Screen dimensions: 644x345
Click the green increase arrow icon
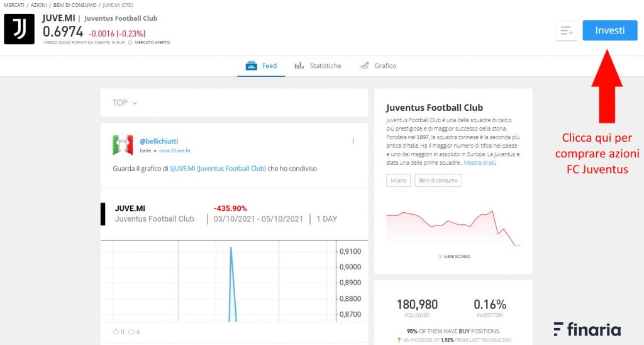pos(399,340)
